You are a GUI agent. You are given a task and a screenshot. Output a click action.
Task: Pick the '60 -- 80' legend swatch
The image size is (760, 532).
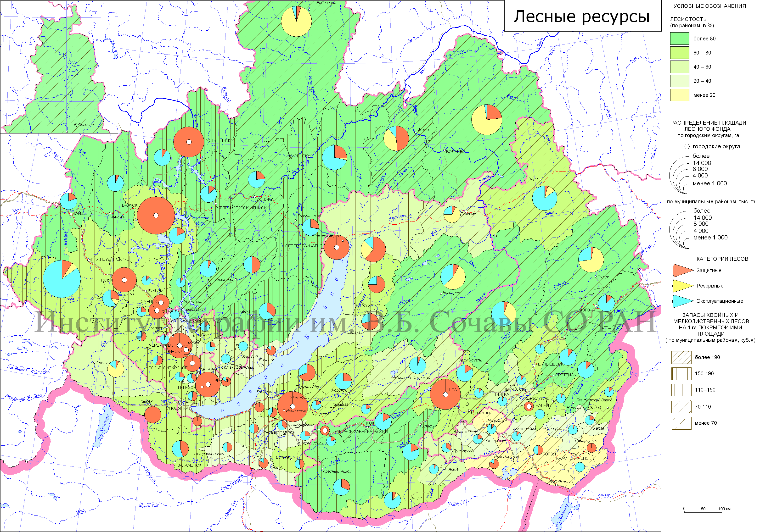(680, 53)
